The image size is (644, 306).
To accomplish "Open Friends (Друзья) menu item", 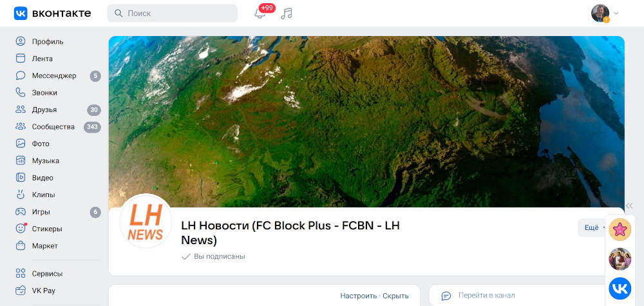I will pyautogui.click(x=57, y=110).
